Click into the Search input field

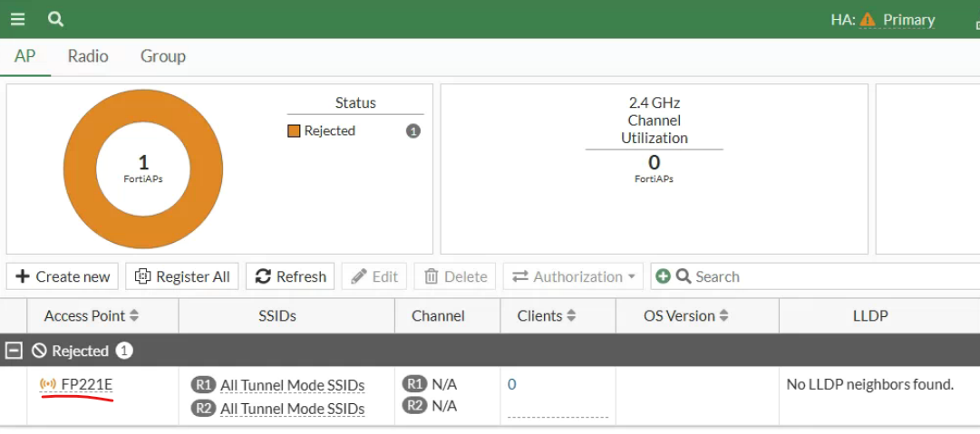tap(816, 276)
